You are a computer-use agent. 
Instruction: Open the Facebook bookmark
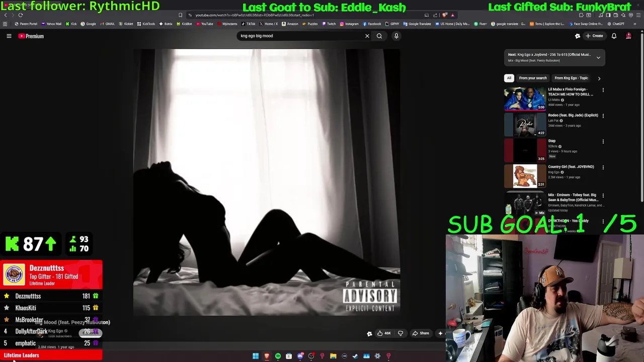[372, 24]
